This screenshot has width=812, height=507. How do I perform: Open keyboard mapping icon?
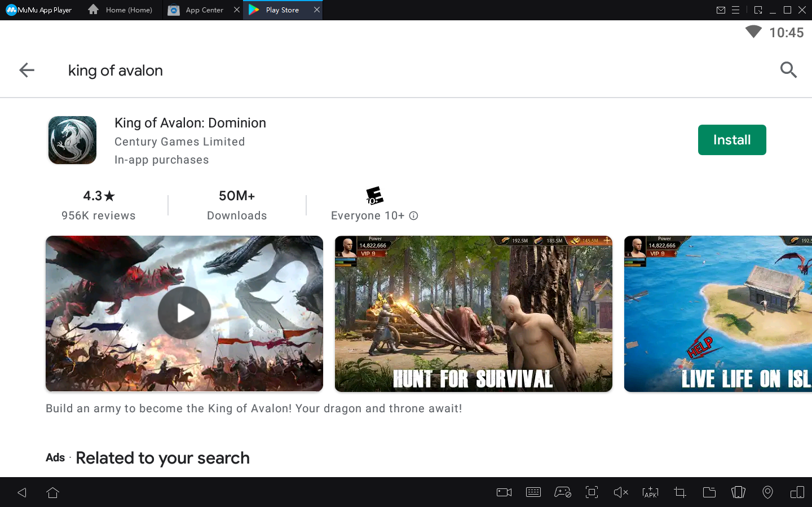(x=533, y=492)
